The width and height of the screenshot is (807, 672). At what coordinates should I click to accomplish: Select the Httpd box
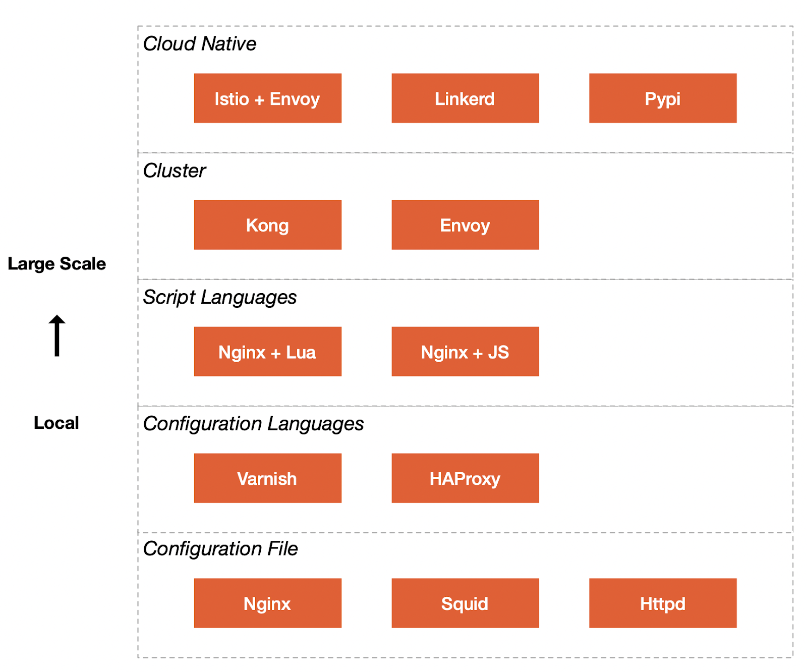(x=663, y=603)
